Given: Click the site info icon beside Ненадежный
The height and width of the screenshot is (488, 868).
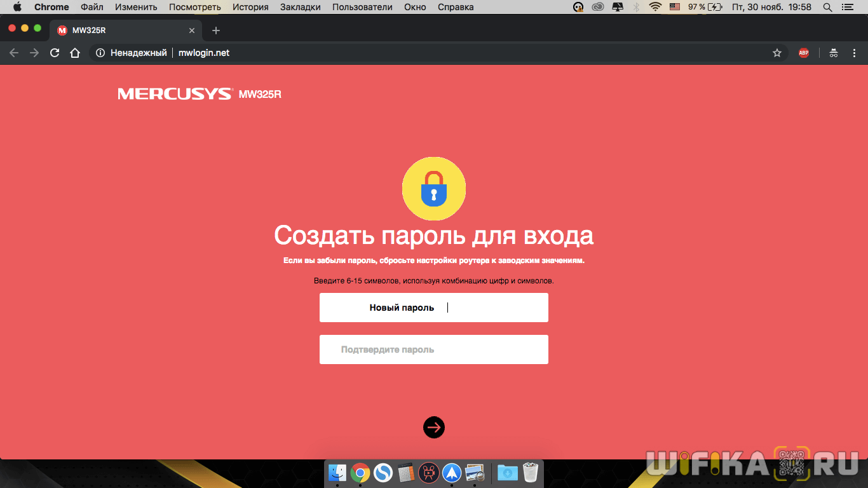Looking at the screenshot, I should coord(100,53).
